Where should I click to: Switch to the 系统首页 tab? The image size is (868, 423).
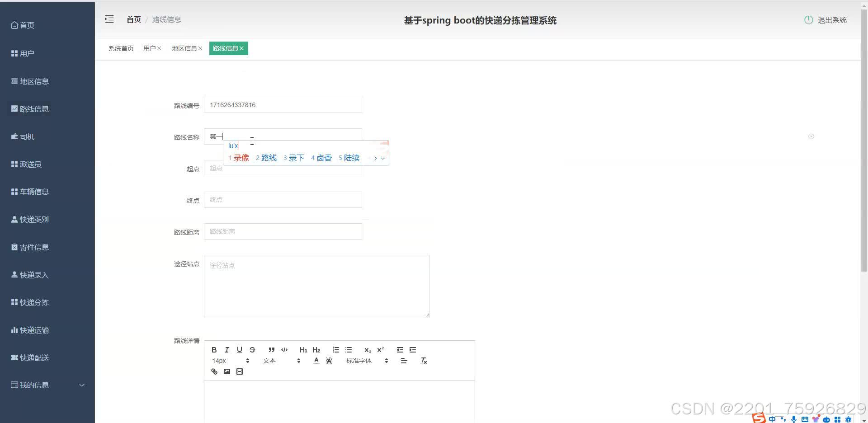point(121,48)
